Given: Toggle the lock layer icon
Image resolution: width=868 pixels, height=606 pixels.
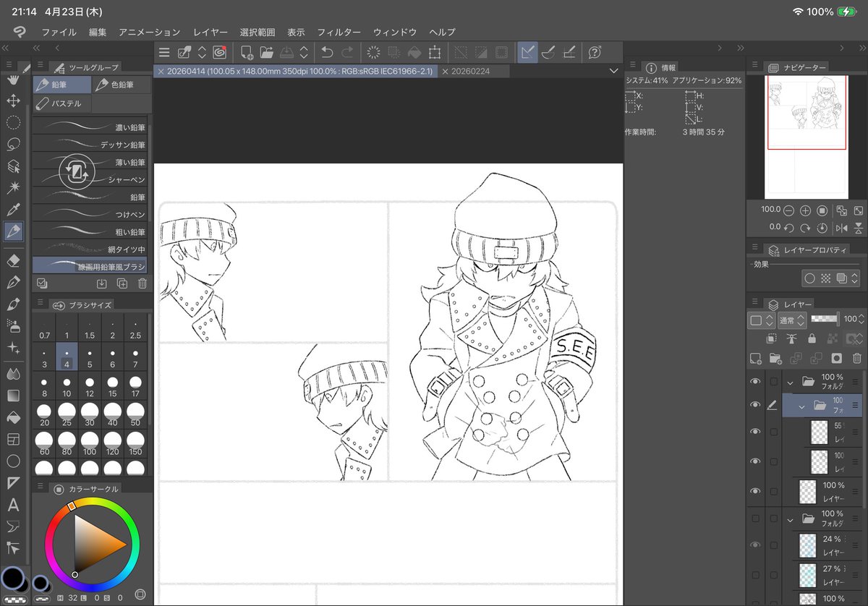Looking at the screenshot, I should click(x=812, y=338).
